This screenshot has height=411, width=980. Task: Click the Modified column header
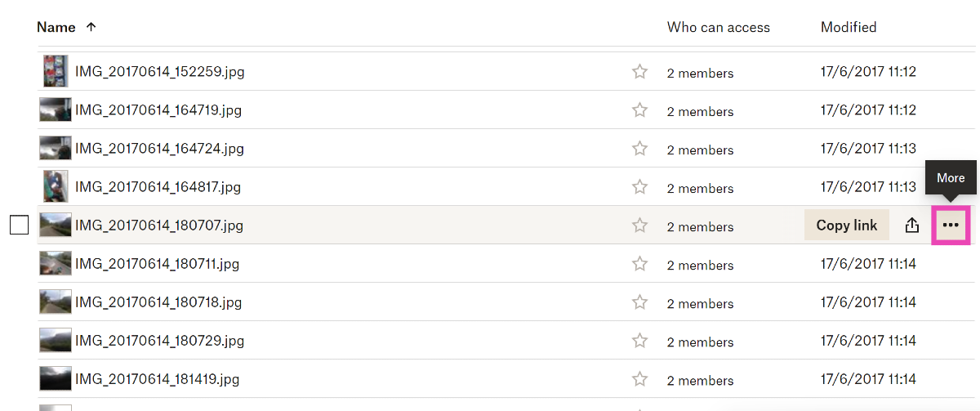(849, 27)
